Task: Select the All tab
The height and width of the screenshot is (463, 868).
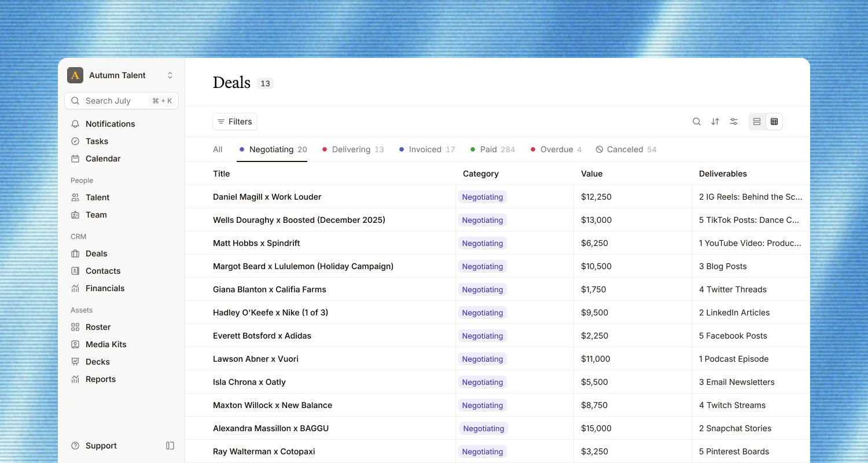Action: click(x=218, y=149)
